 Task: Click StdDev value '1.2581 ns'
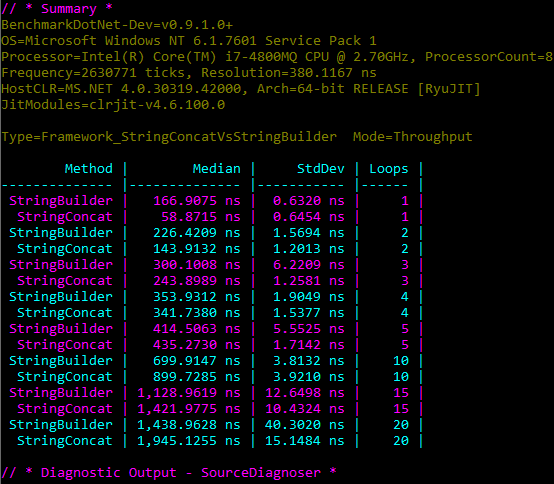click(308, 281)
